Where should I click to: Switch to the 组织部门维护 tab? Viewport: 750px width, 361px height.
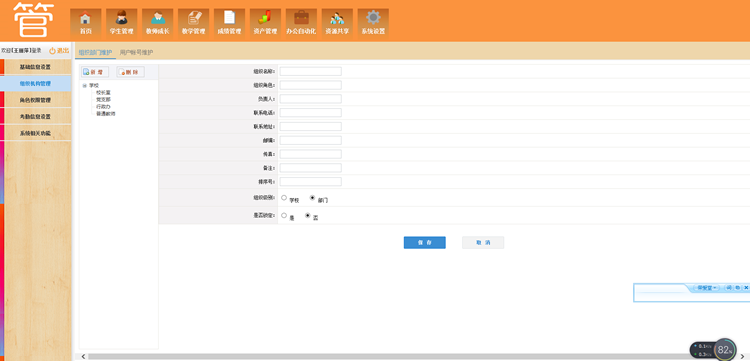tap(95, 53)
